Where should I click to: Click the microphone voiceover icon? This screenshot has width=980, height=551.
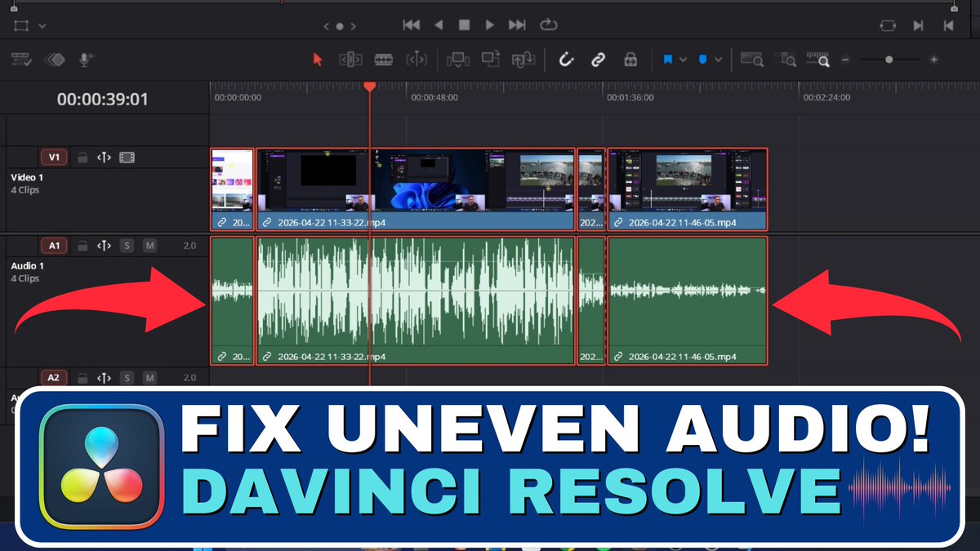pyautogui.click(x=85, y=60)
